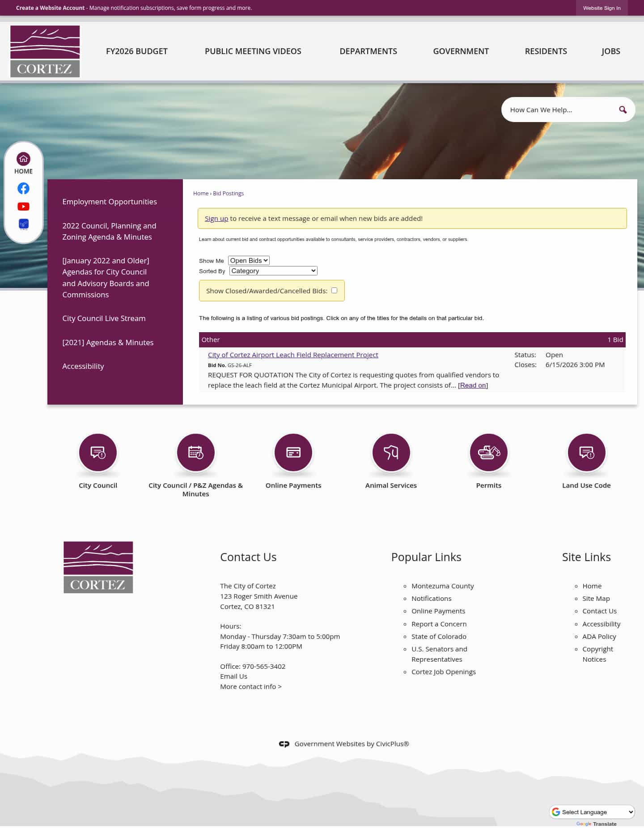The height and width of the screenshot is (828, 644).
Task: Open City Council / P&Z Agendas calendar icon
Action: [x=195, y=452]
